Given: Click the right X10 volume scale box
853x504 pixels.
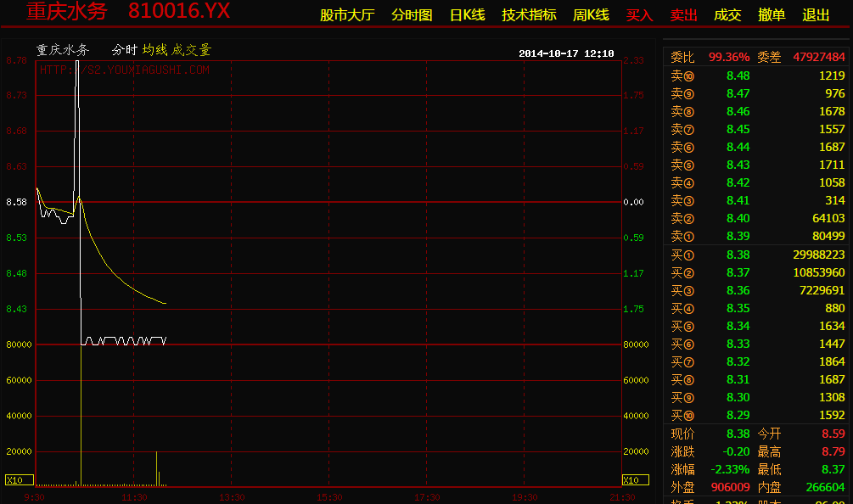Looking at the screenshot, I should 631,480.
